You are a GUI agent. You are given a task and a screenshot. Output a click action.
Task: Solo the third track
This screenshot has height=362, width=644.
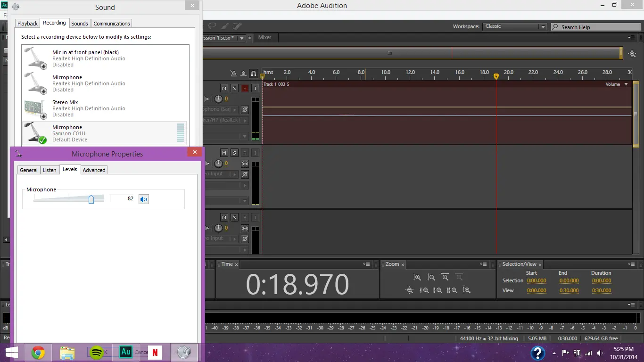[x=234, y=217]
